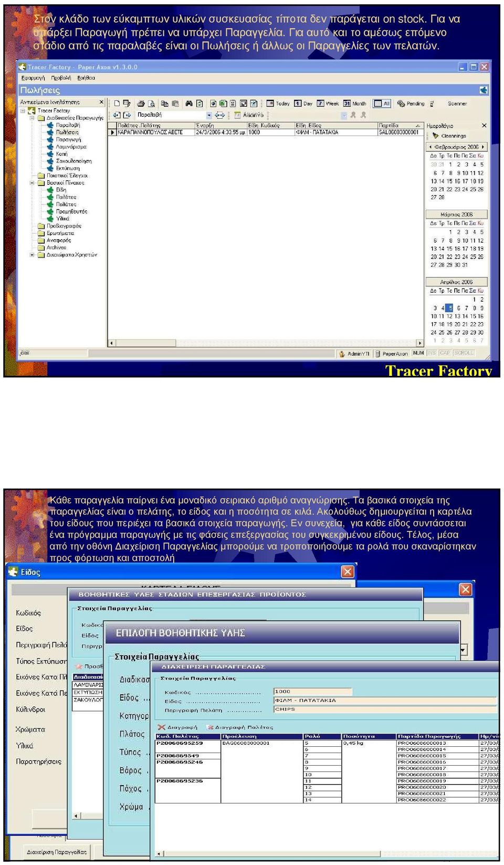The height and width of the screenshot is (865, 504).
Task: Open the Παραλαβή process dropdown
Action: click(x=209, y=115)
